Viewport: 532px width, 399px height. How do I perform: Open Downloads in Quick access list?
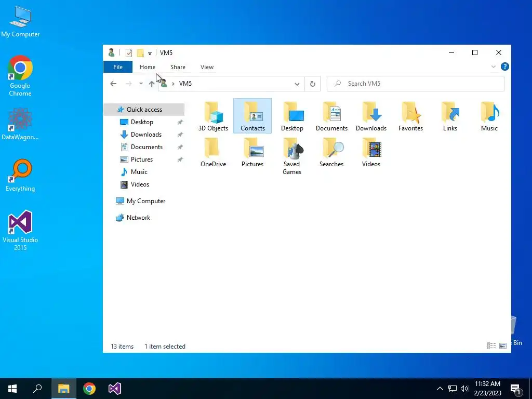(x=146, y=135)
